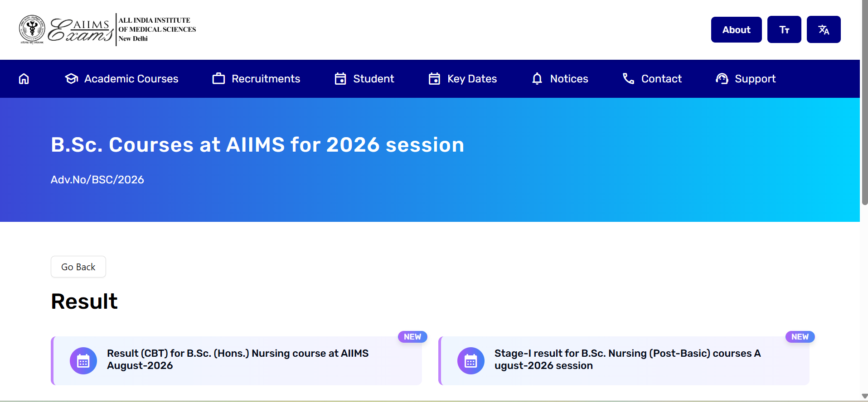Click the AIIMS Exams wordmark logo
The width and height of the screenshot is (868, 402).
81,30
